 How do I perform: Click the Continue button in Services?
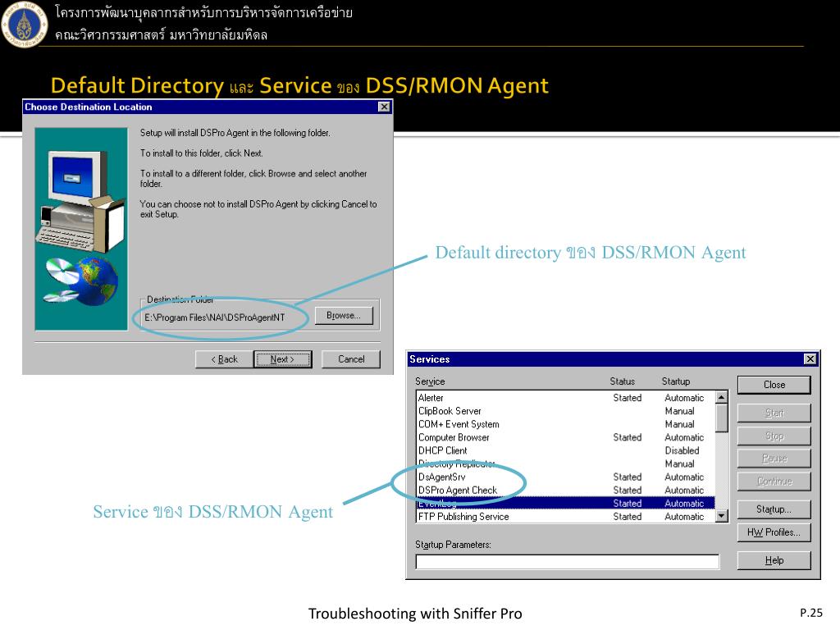tap(774, 482)
